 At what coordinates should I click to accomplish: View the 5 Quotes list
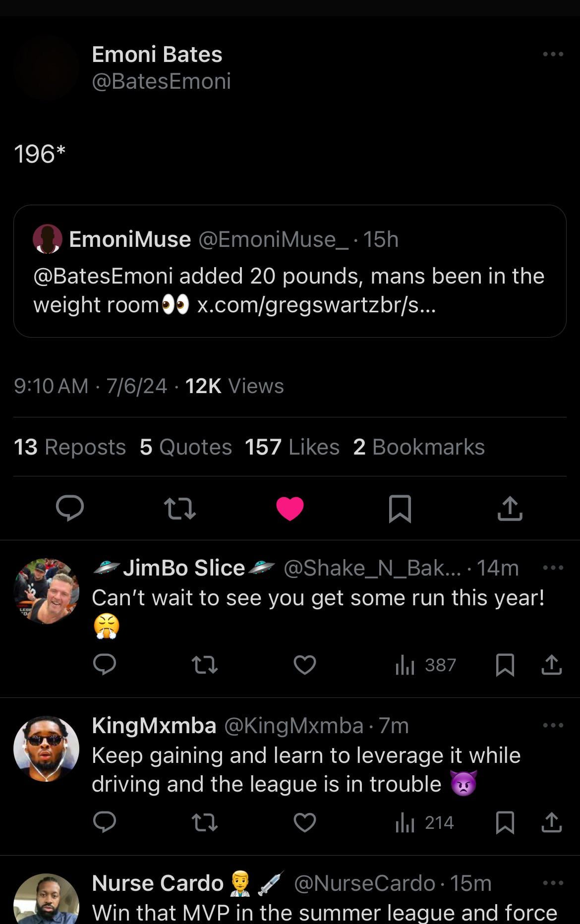tap(186, 447)
